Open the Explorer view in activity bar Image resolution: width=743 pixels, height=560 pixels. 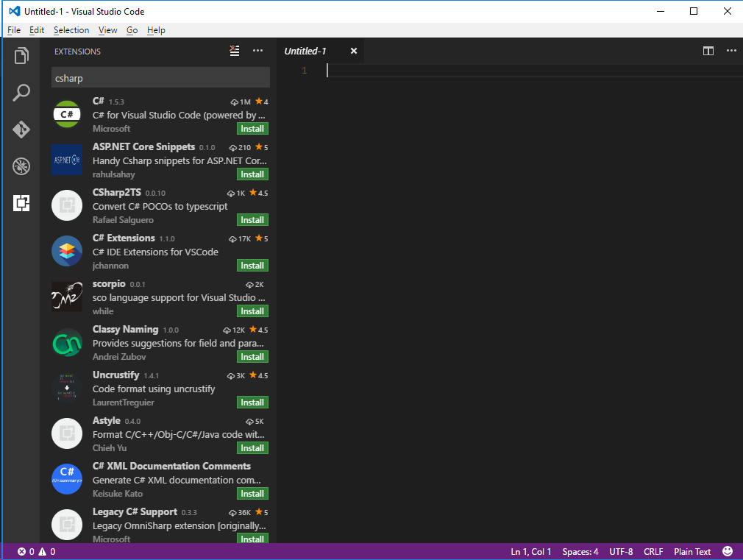(21, 55)
